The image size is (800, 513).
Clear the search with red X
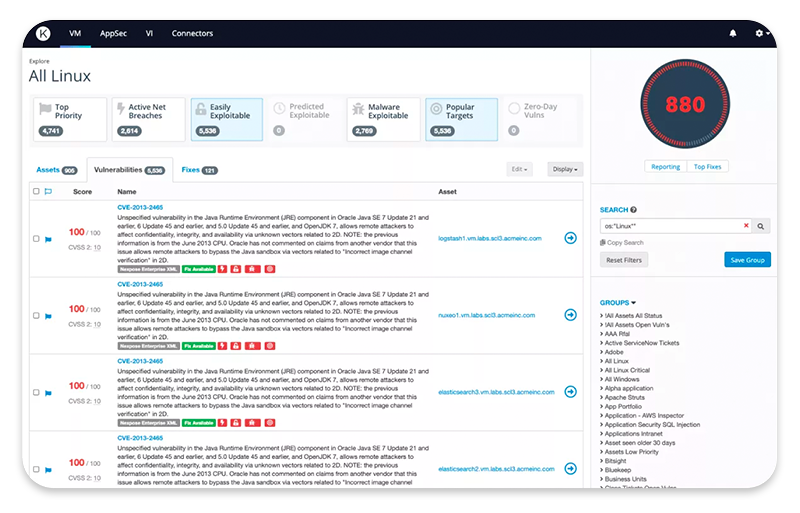coord(746,226)
